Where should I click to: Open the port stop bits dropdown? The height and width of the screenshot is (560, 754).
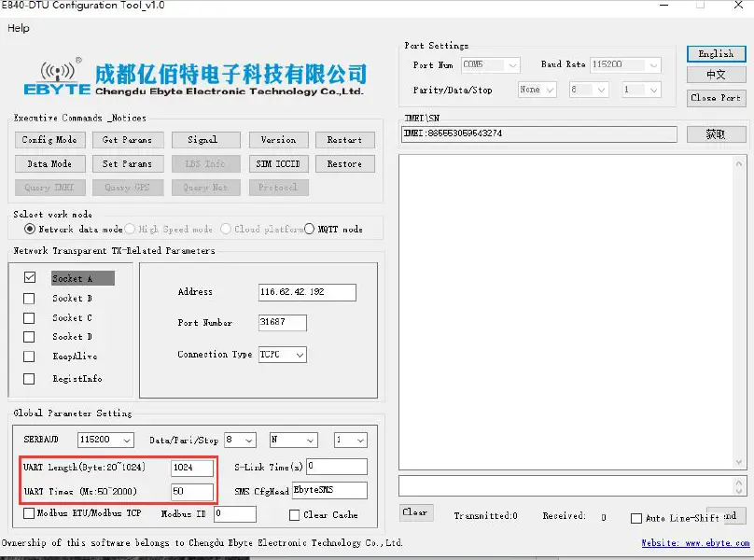point(641,90)
